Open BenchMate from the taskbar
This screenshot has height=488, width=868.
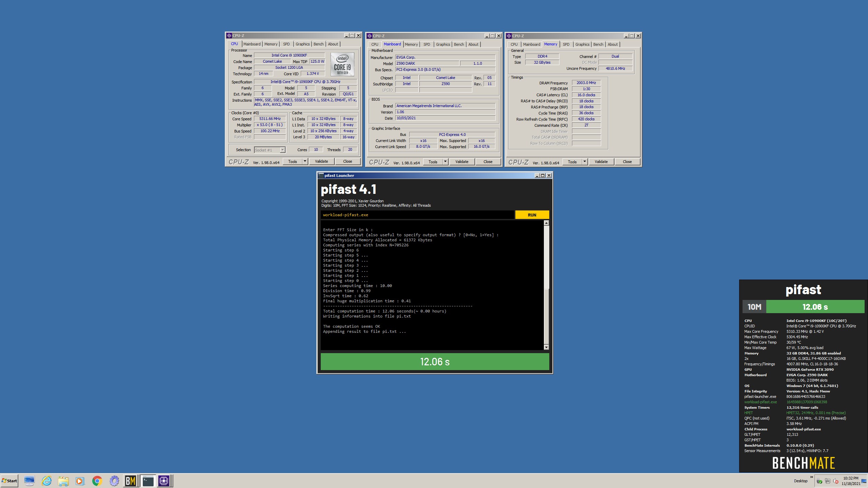point(131,481)
